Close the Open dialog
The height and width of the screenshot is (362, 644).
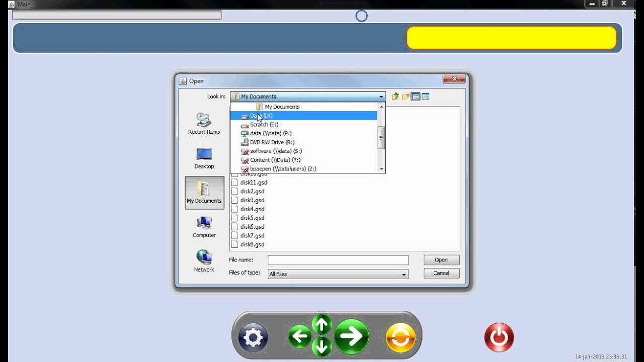[x=454, y=79]
